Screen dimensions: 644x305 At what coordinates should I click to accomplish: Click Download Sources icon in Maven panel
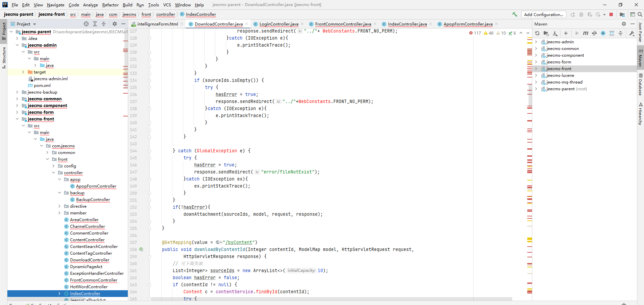(555, 33)
